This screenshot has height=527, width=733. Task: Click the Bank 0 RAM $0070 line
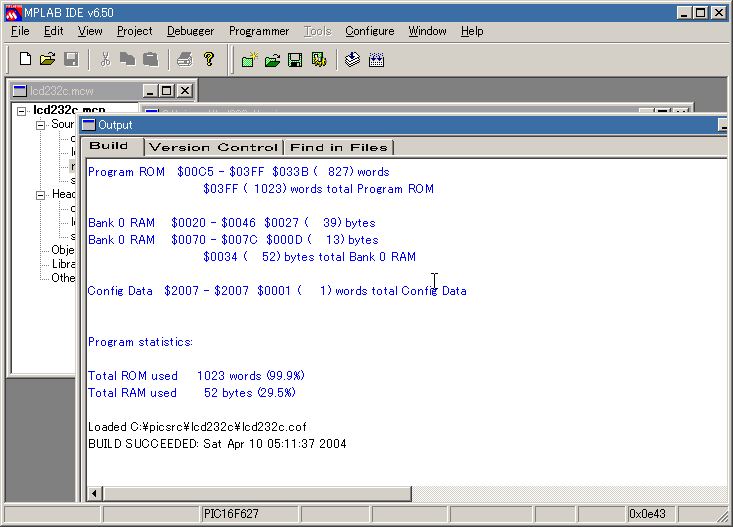[x=233, y=240]
